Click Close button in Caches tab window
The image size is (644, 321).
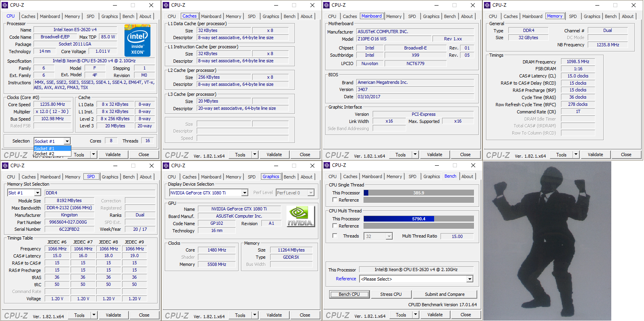(305, 155)
